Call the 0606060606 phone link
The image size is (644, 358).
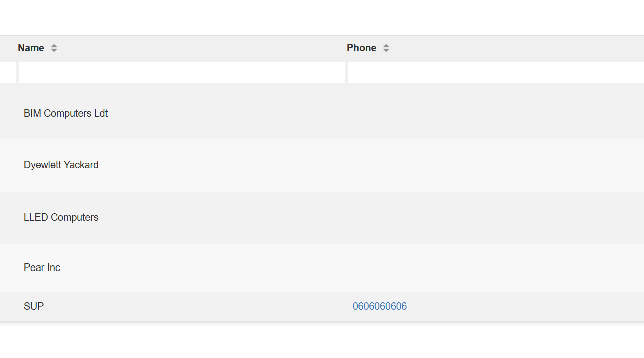tap(380, 306)
